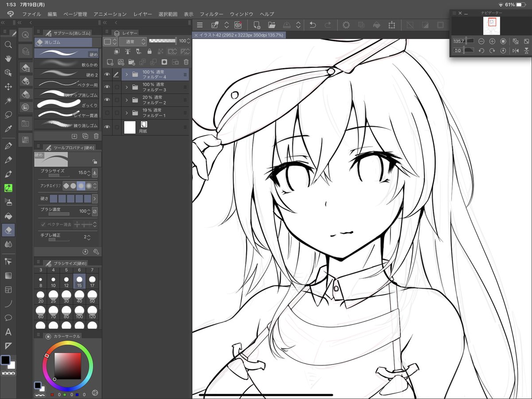Click the delete layer trash icon
The image size is (532, 399).
(x=187, y=62)
